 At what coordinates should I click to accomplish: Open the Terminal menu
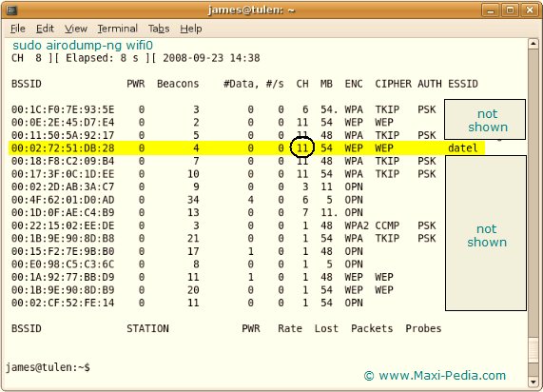[117, 29]
